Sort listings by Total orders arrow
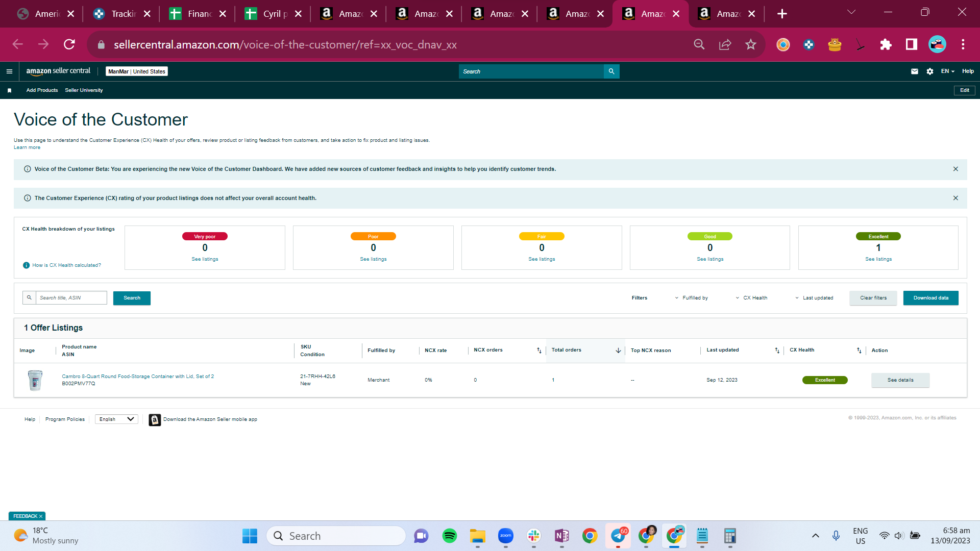Viewport: 980px width, 551px height. (x=618, y=350)
